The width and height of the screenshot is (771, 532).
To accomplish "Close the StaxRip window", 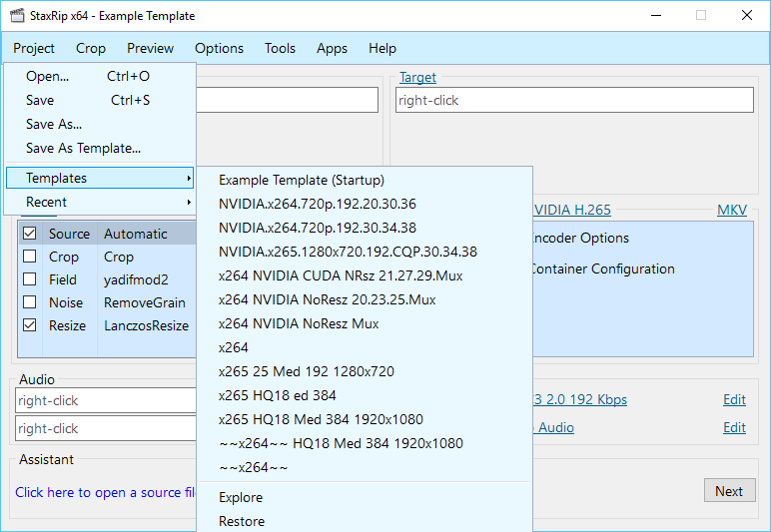I will pos(746,16).
